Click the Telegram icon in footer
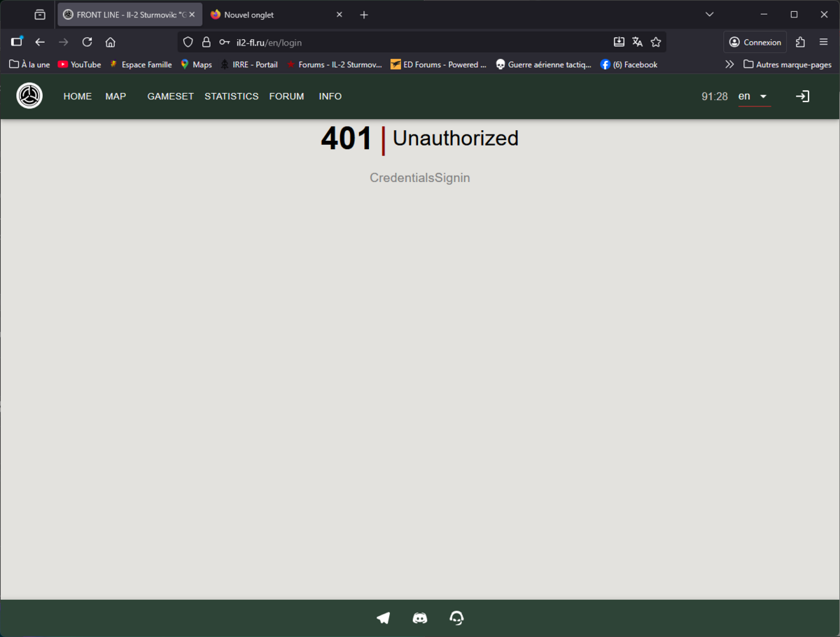Image resolution: width=840 pixels, height=637 pixels. [x=384, y=618]
